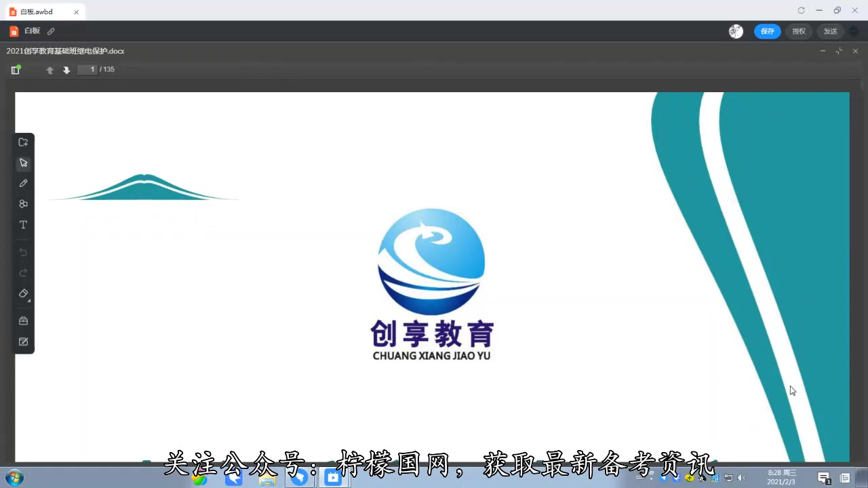Click the 发送 button
This screenshot has width=868, height=488.
[x=831, y=31]
